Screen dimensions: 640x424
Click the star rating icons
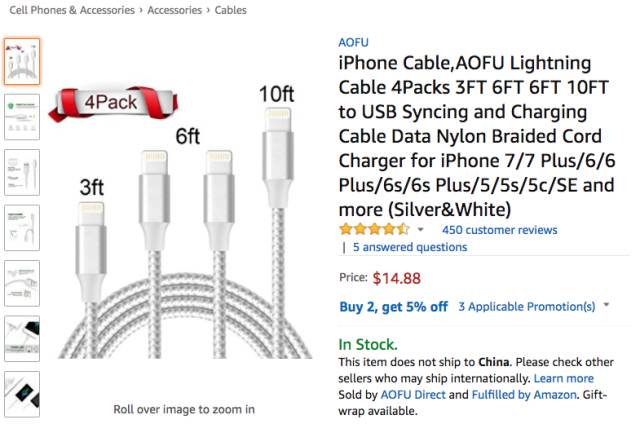(374, 230)
